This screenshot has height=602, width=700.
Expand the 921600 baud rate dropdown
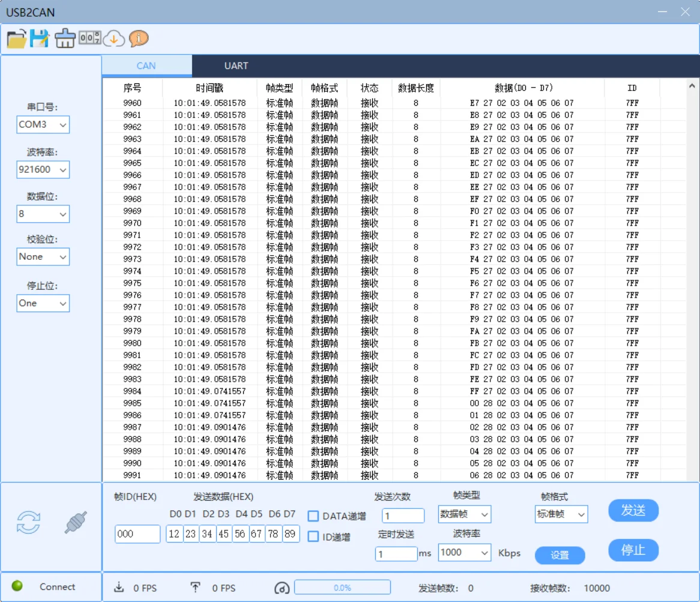click(43, 170)
